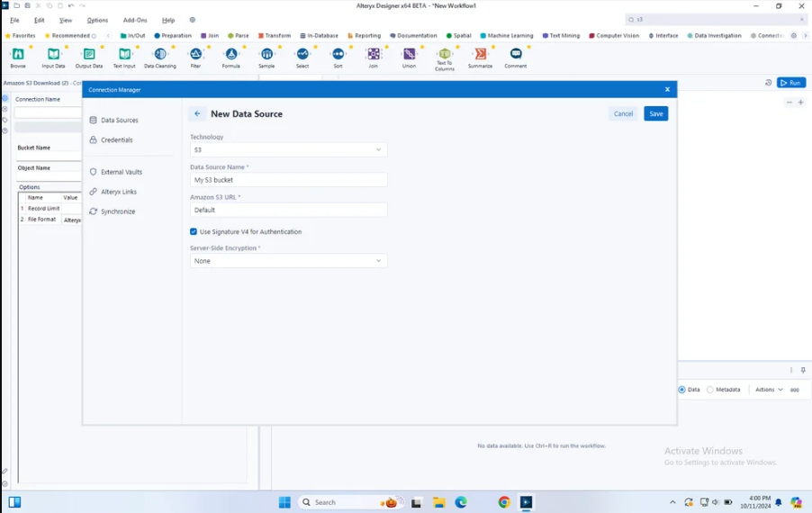Open Google Chrome from the taskbar
Viewport: 812px width, 513px height.
504,502
